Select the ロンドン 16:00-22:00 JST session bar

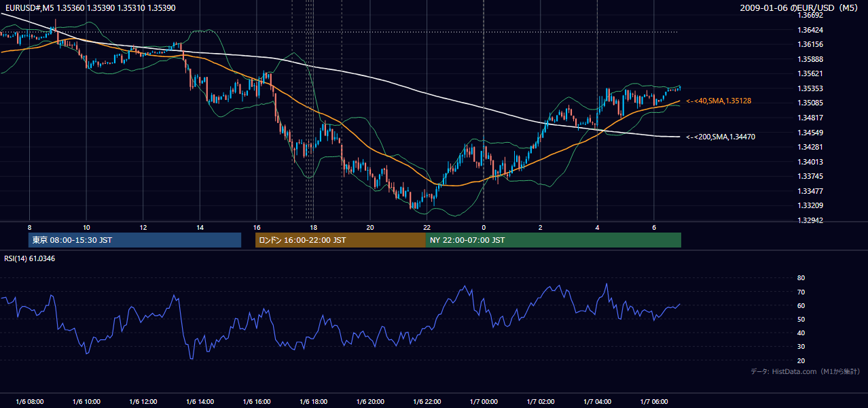[340, 240]
